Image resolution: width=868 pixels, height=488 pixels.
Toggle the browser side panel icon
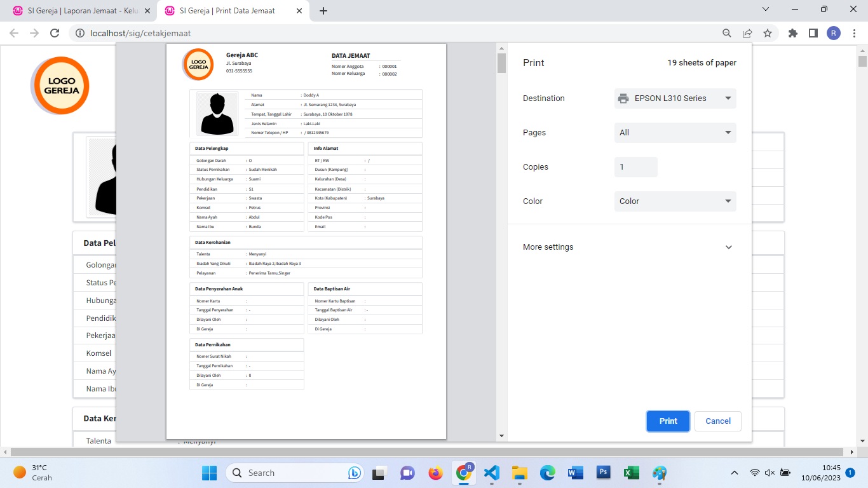(x=813, y=33)
